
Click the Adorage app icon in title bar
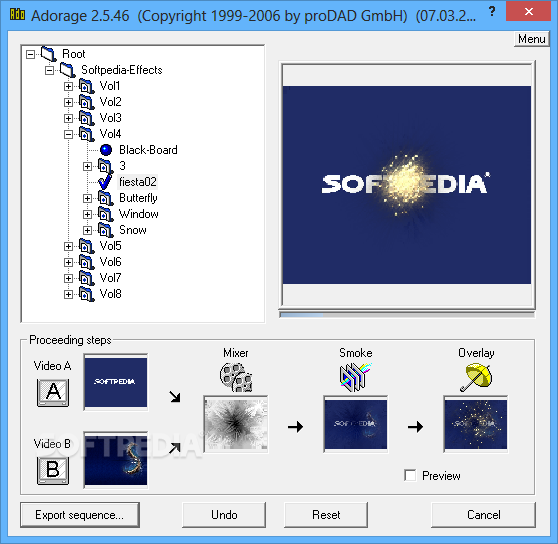click(17, 15)
